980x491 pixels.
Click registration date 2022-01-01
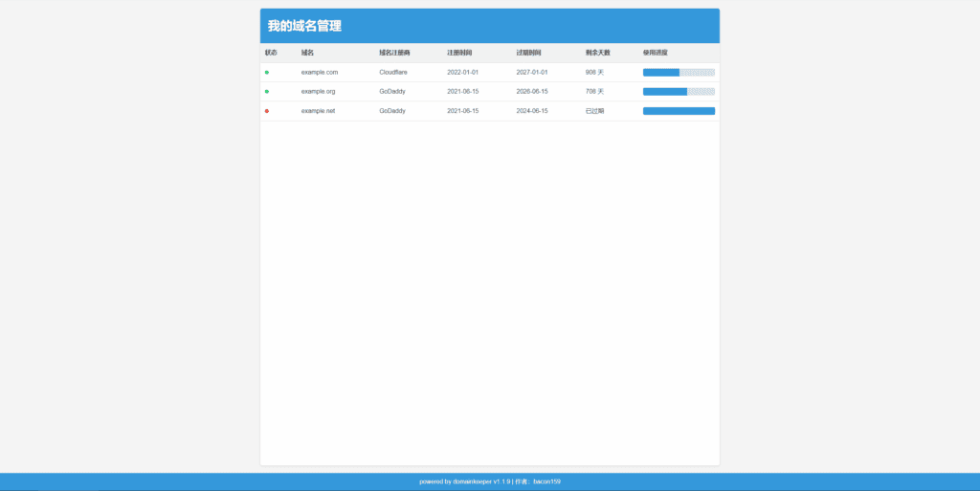click(x=463, y=73)
